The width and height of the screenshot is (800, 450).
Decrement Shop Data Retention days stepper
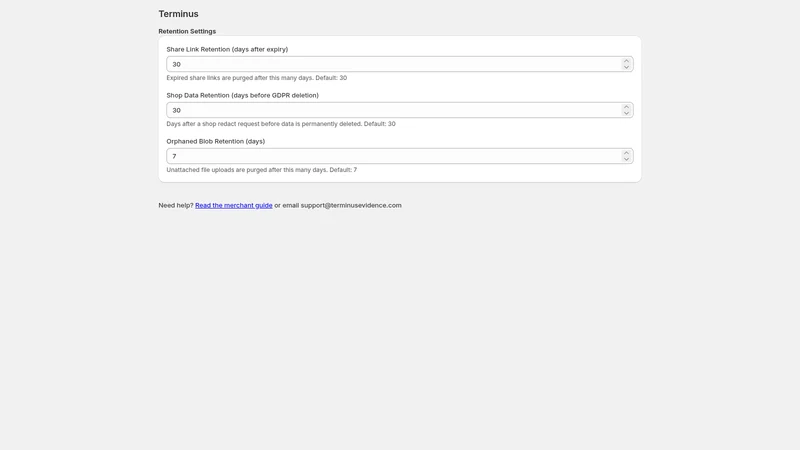pyautogui.click(x=626, y=113)
